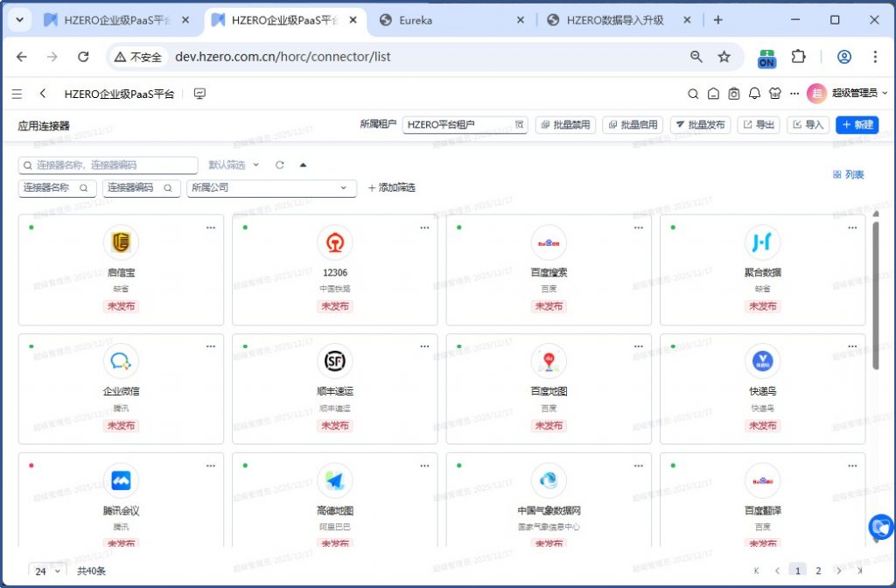The image size is (896, 588).
Task: Bookmark this page with the star icon
Action: [724, 57]
